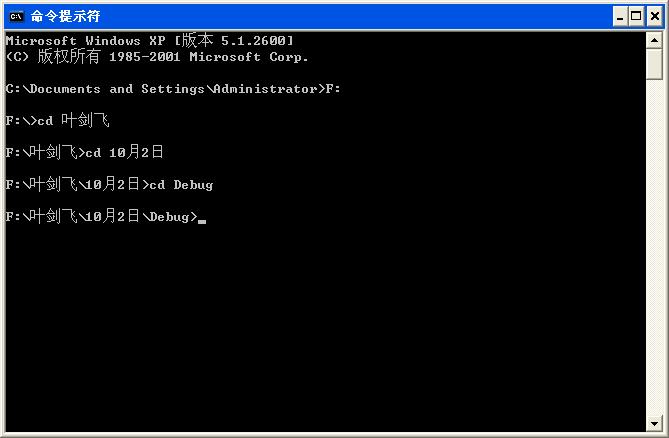Click the empty area of the title bar
This screenshot has height=438, width=669.
[x=350, y=16]
